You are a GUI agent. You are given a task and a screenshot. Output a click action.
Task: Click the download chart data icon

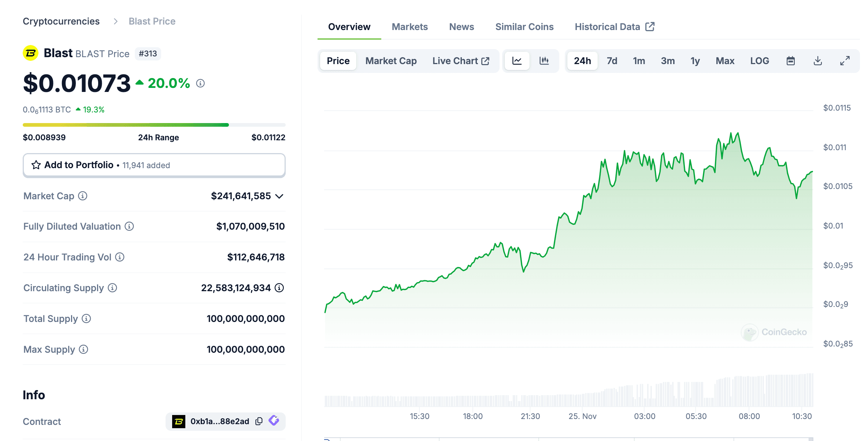(x=817, y=61)
